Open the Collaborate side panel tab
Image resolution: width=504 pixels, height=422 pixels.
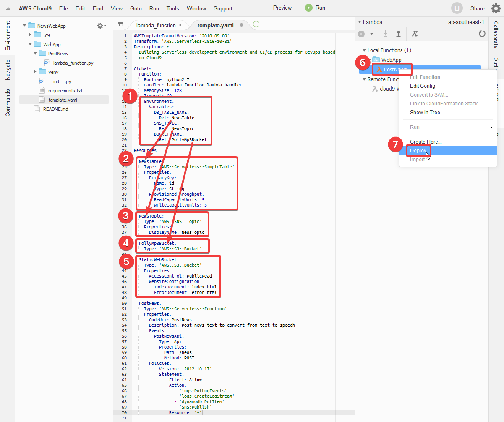click(x=496, y=34)
